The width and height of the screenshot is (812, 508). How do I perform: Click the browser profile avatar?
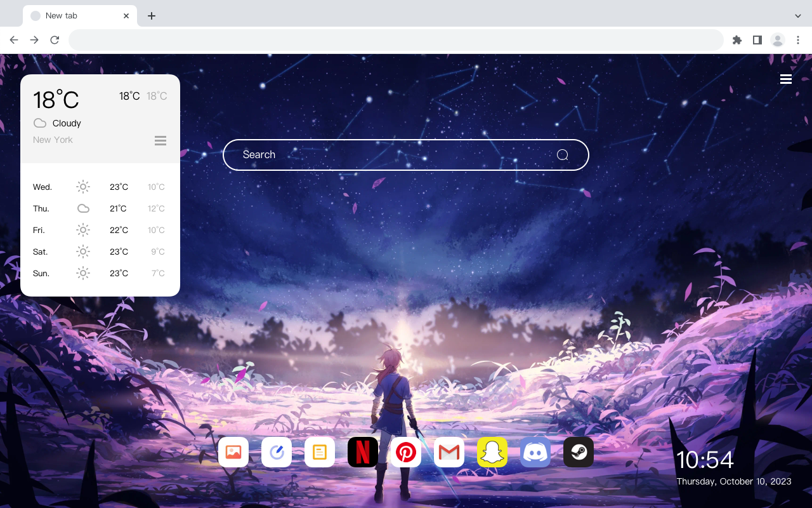click(x=778, y=39)
